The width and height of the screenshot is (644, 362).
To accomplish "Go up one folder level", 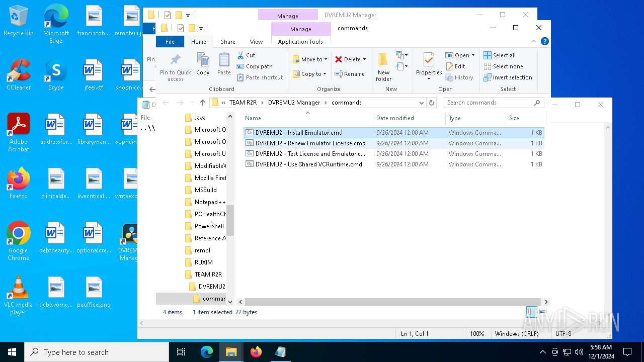I will (x=203, y=103).
